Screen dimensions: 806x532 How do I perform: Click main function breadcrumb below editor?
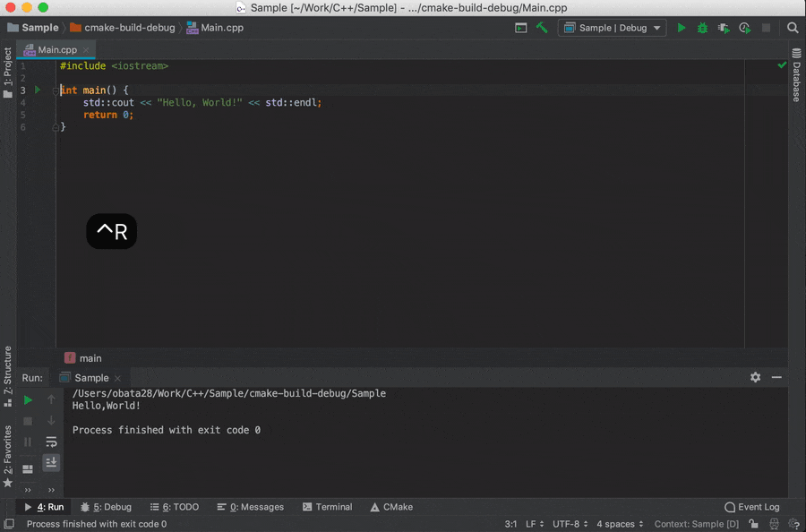tap(83, 358)
